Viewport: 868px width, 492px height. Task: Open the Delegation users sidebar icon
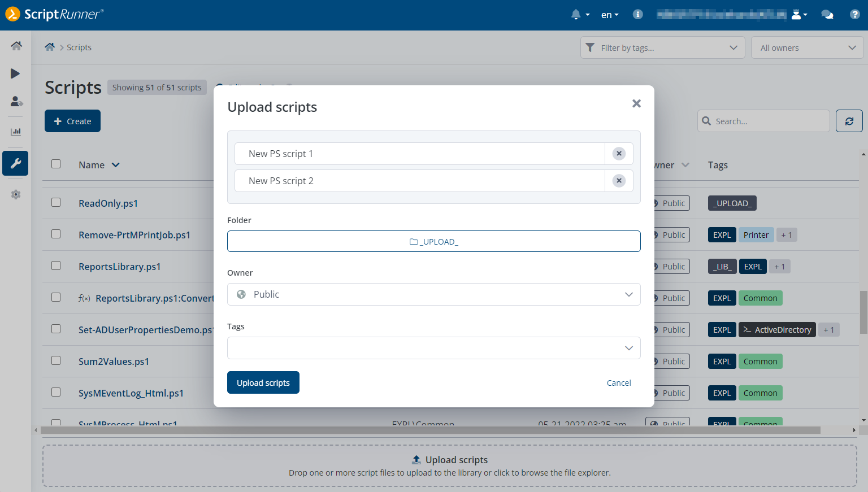tap(16, 102)
